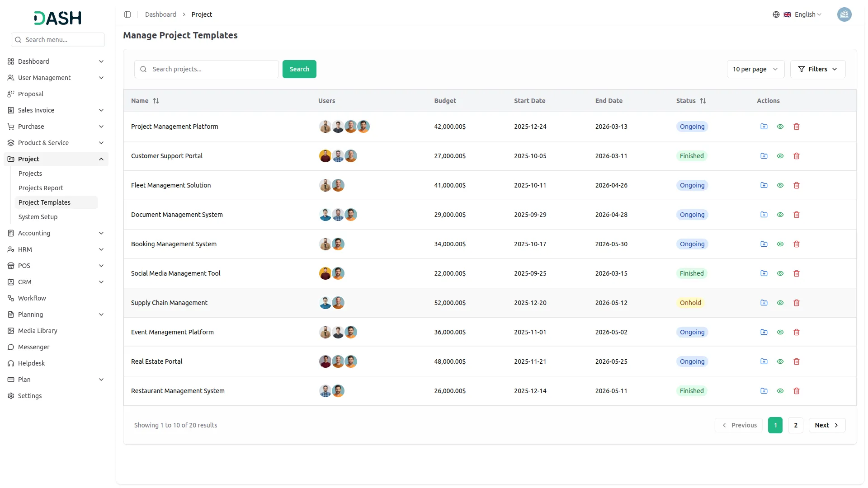Image resolution: width=868 pixels, height=488 pixels.
Task: Duplicate the Customer Support Portal template
Action: [764, 156]
